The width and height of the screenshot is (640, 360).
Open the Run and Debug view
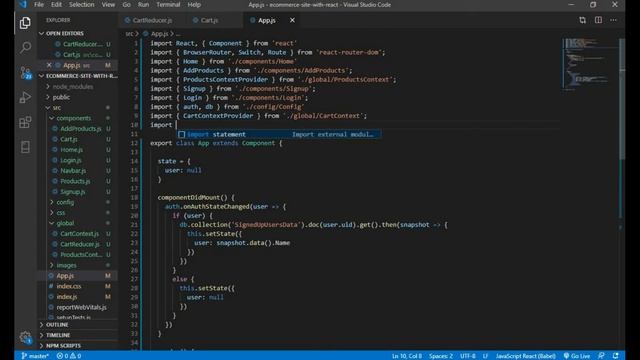[x=25, y=97]
